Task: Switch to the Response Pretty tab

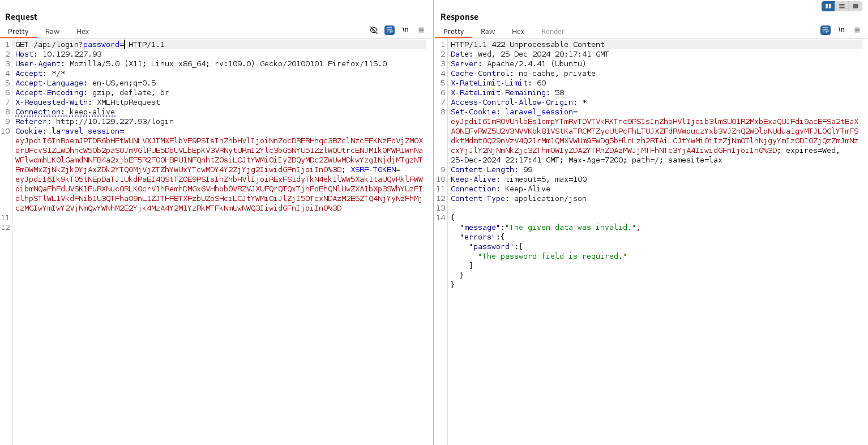Action: pos(454,32)
